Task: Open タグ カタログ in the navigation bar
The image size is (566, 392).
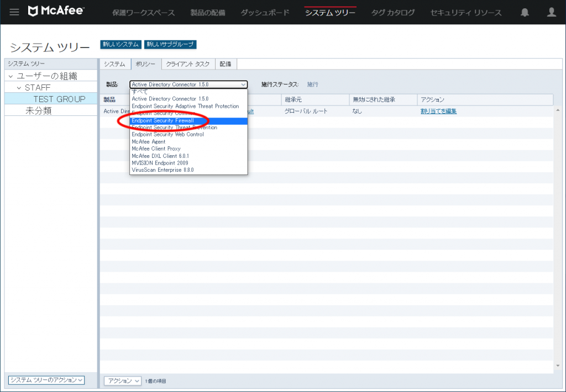Action: point(393,13)
